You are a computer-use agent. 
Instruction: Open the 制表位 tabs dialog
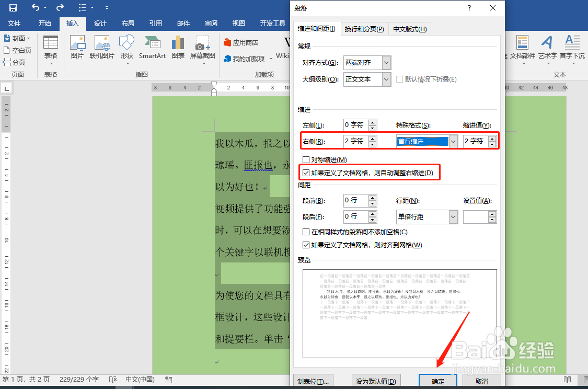[314, 382]
